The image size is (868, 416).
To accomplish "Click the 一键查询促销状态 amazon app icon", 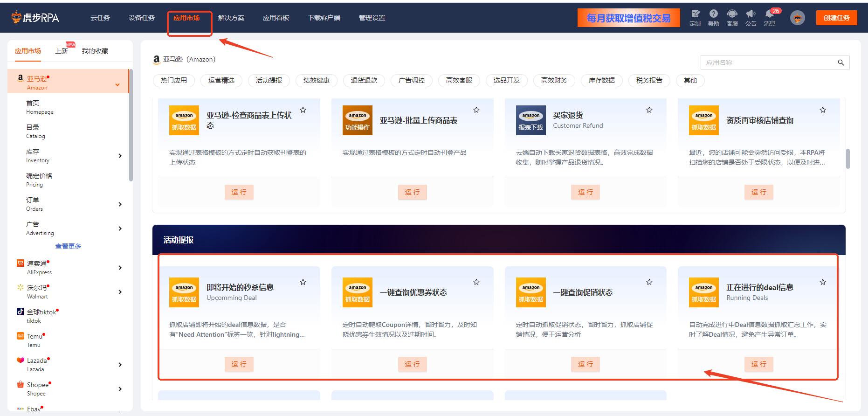I will pos(531,292).
